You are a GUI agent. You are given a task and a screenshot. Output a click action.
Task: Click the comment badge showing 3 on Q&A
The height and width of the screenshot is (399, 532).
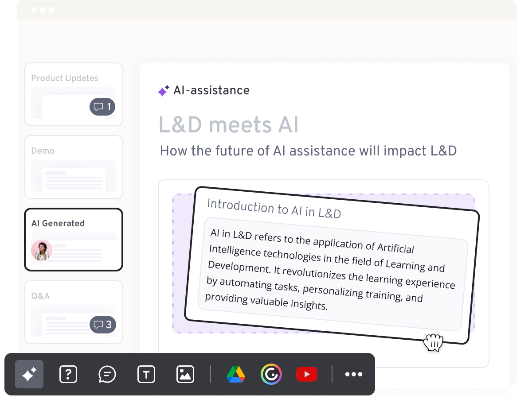coord(102,324)
